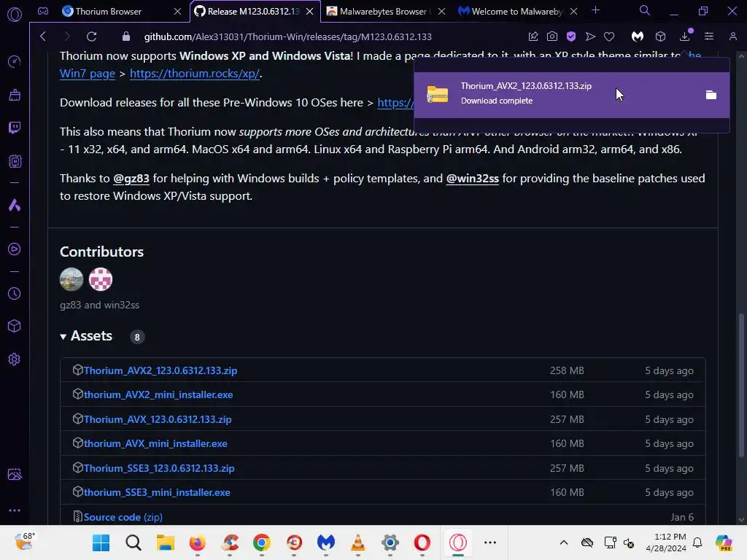Go back to previous page
Screen dimensions: 747x560
43,36
